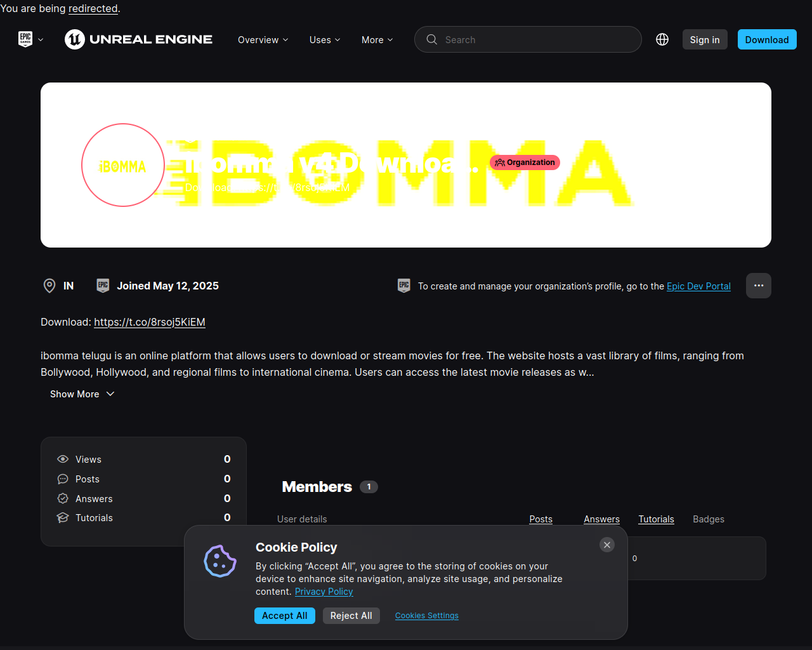
Task: Click the Views eye icon
Action: tap(63, 459)
